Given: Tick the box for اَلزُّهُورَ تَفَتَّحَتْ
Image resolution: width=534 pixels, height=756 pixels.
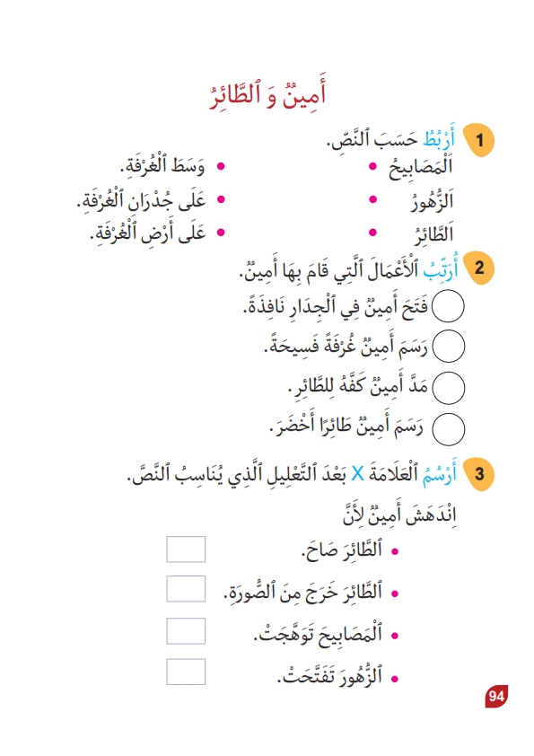Looking at the screenshot, I should (186, 672).
